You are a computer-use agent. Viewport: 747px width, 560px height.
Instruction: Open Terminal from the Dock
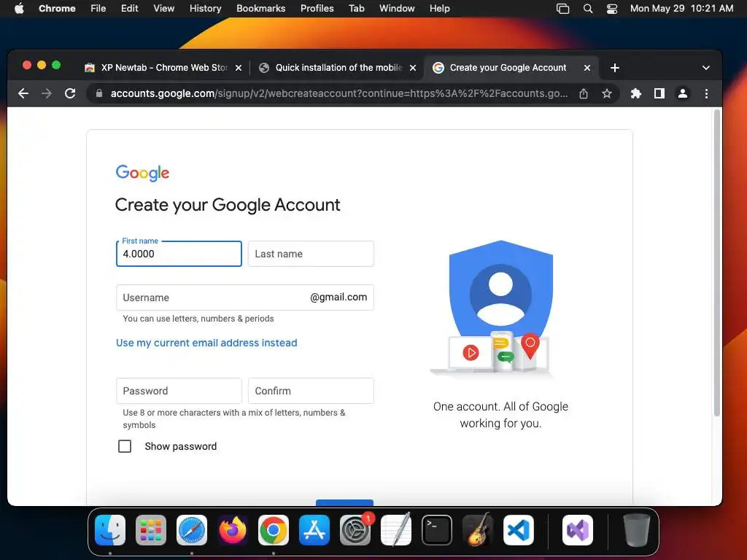pos(437,530)
